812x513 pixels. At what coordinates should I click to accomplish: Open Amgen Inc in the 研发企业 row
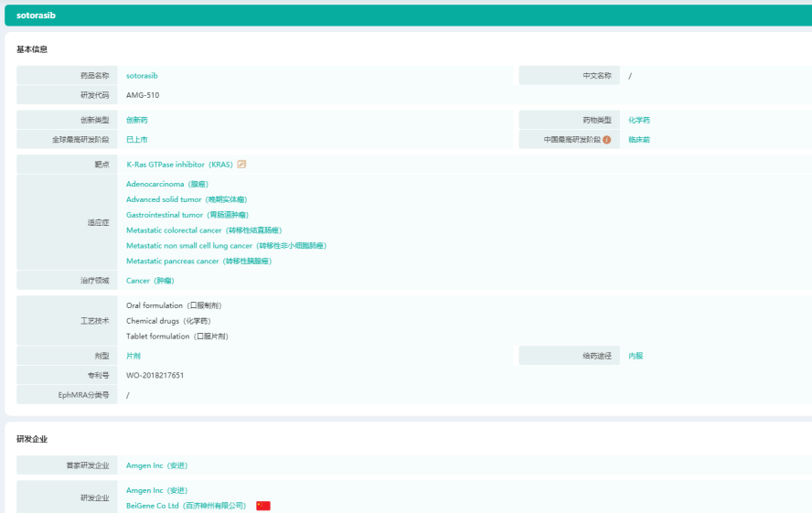[157, 490]
